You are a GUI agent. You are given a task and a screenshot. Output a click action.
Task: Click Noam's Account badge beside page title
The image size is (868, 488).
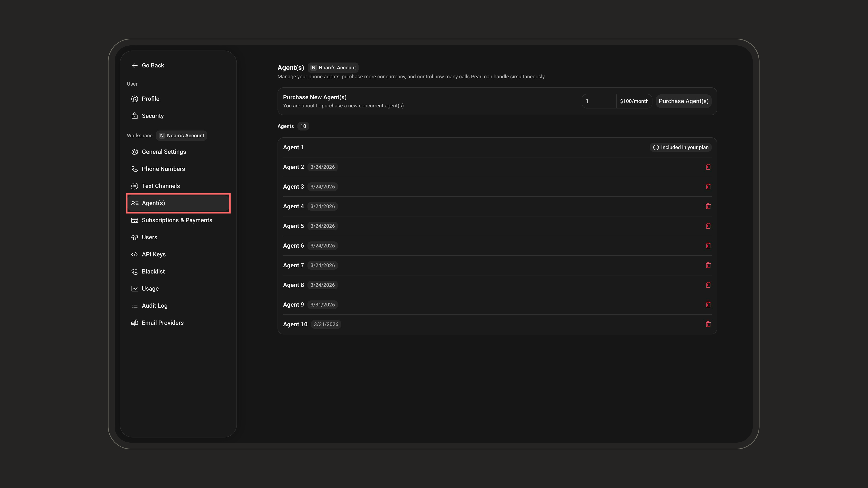click(333, 68)
